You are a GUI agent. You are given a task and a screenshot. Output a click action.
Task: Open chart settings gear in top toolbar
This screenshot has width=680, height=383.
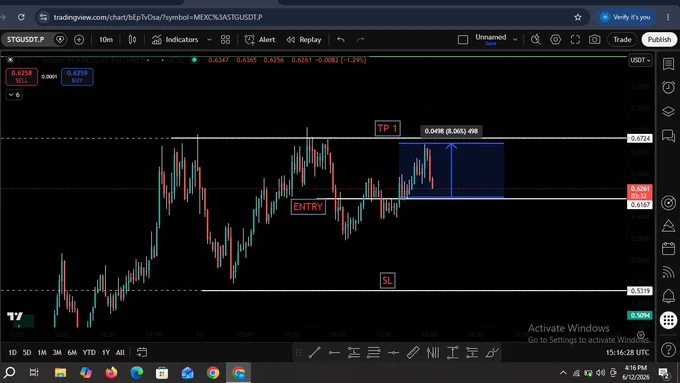tap(555, 39)
